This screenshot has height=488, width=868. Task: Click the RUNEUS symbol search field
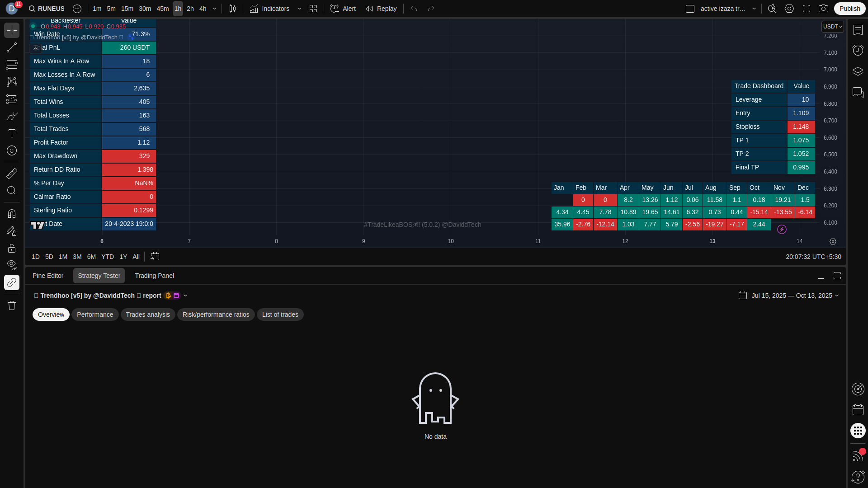pyautogui.click(x=47, y=9)
